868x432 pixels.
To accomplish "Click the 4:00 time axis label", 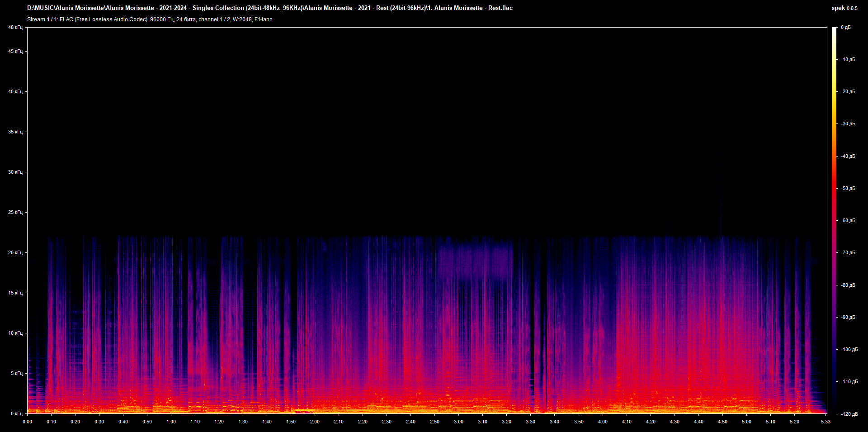I will coord(602,422).
